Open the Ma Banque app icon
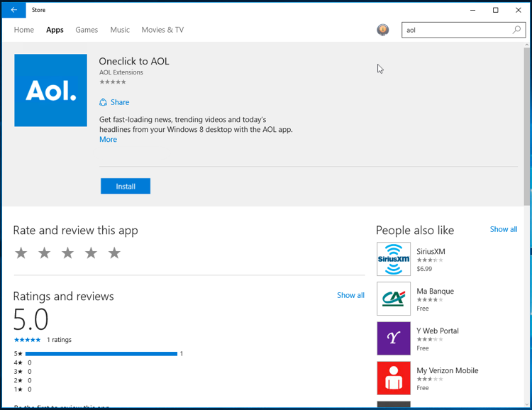 point(394,299)
